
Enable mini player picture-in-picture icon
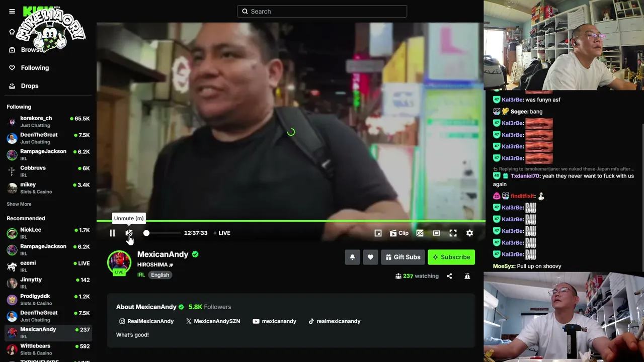coord(378,233)
